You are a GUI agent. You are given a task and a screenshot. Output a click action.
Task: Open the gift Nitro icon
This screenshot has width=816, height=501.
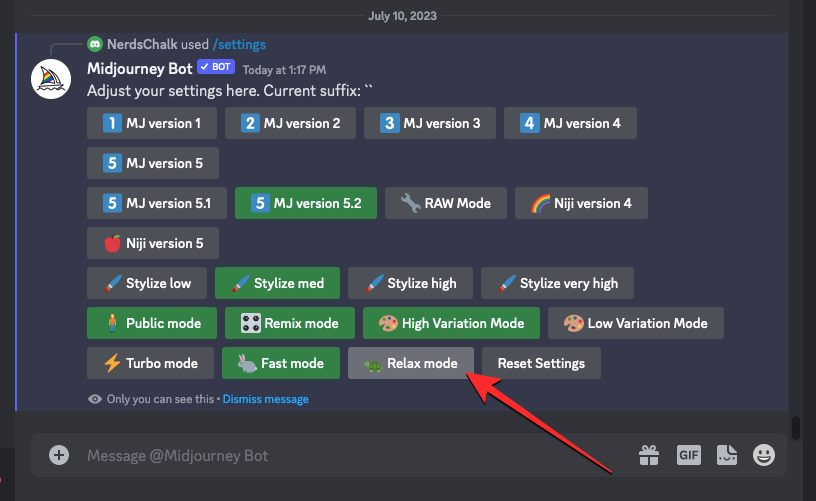pyautogui.click(x=649, y=455)
